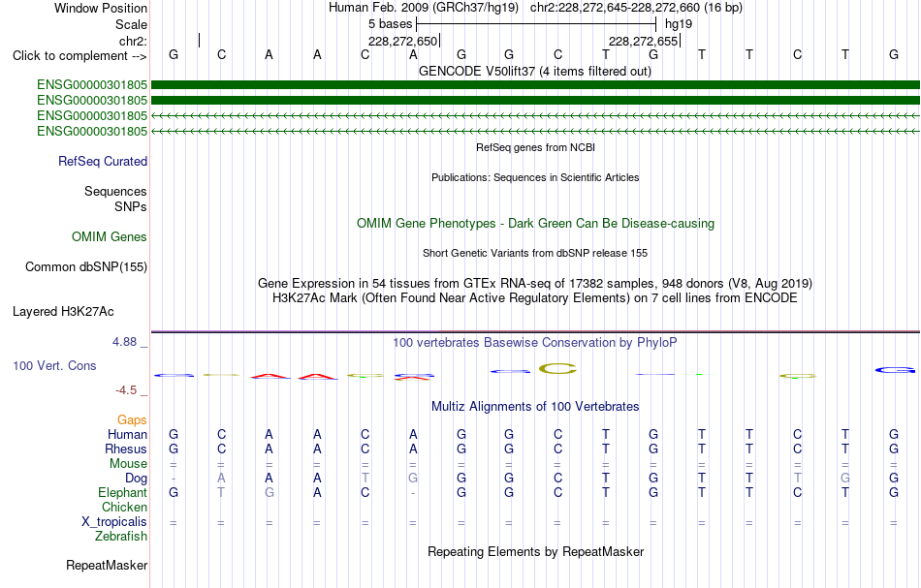Image resolution: width=921 pixels, height=588 pixels.
Task: Open the H3K27Ac Mark track title
Action: point(535,298)
